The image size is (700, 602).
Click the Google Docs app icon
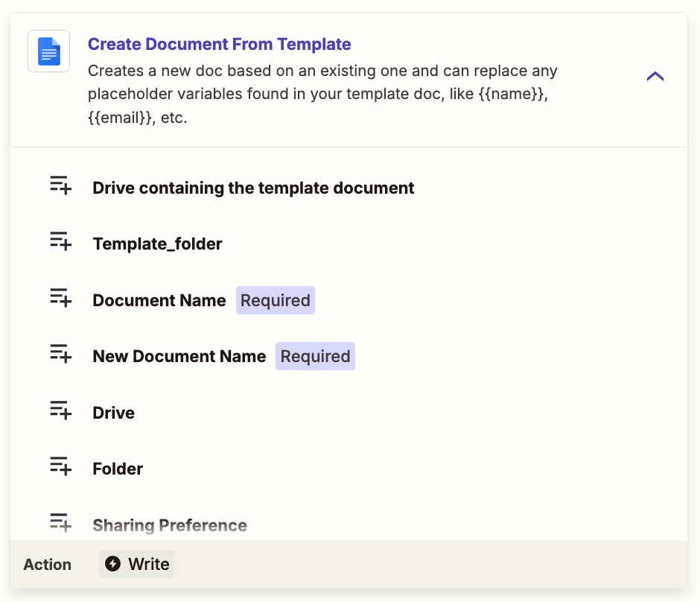[48, 51]
